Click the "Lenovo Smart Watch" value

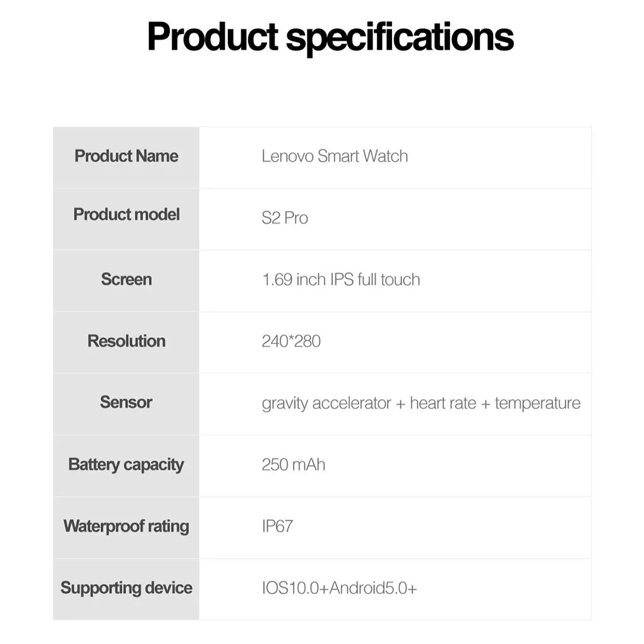[335, 156]
